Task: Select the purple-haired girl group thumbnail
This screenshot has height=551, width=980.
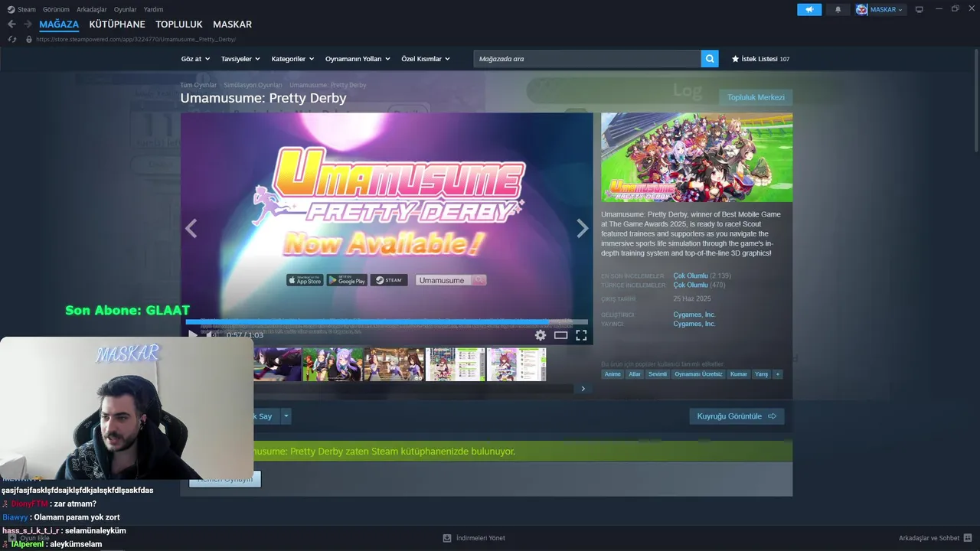Action: [333, 364]
